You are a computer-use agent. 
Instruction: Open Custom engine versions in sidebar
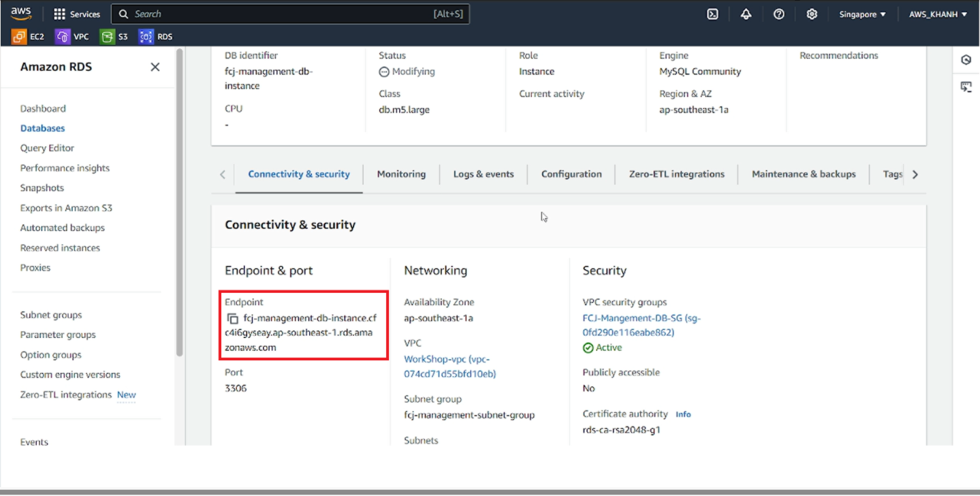[70, 375]
